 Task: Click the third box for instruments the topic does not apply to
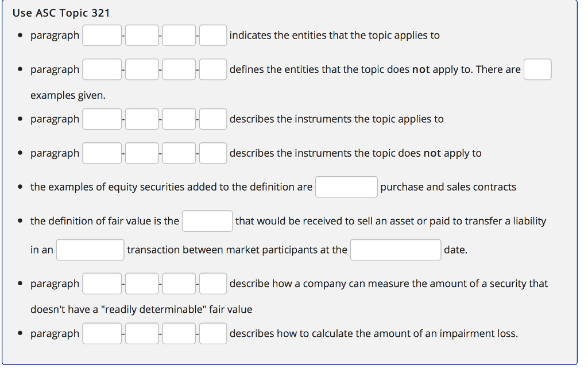click(179, 153)
